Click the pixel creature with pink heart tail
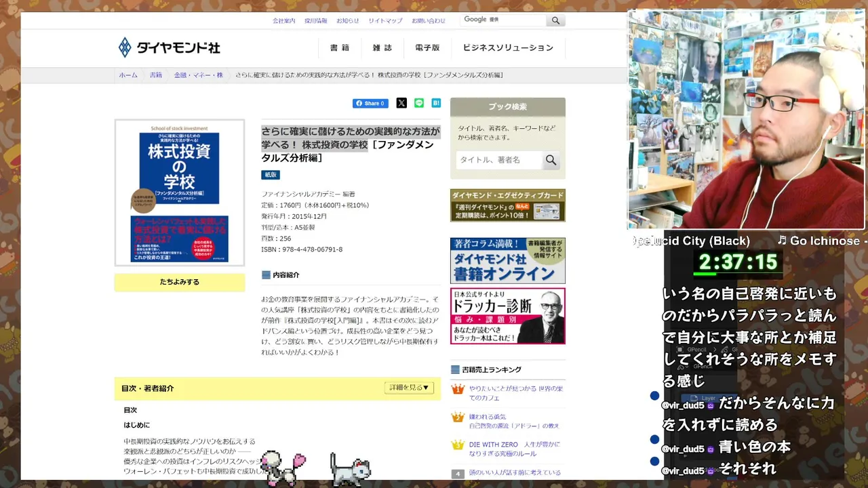This screenshot has height=488, width=868. (x=283, y=468)
